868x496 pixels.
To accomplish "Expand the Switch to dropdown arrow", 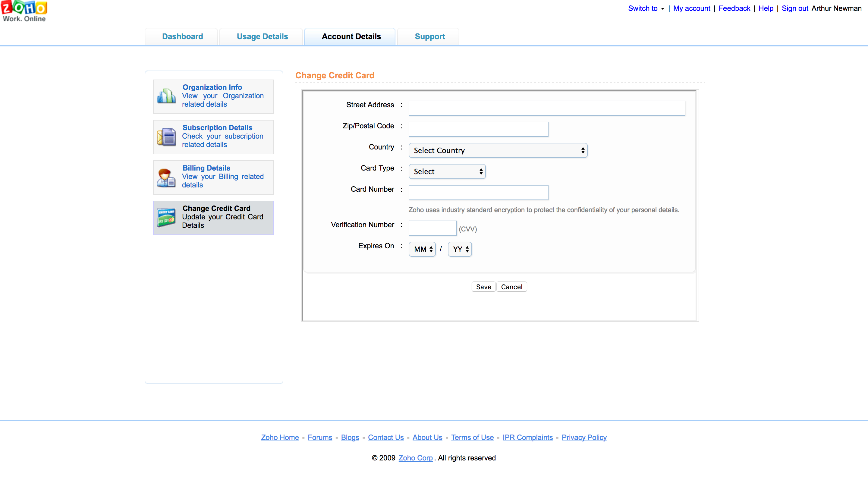I will click(x=662, y=9).
